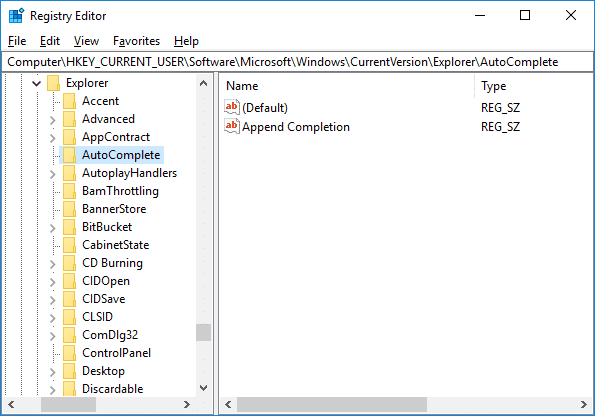
Task: Click the AutoplayHandlers folder icon
Action: [x=69, y=173]
